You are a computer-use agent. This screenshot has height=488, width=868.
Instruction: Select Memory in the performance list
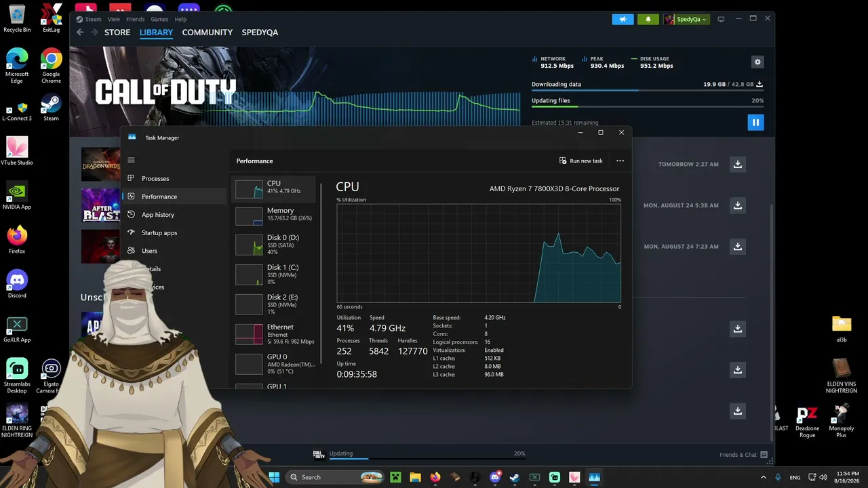[275, 216]
